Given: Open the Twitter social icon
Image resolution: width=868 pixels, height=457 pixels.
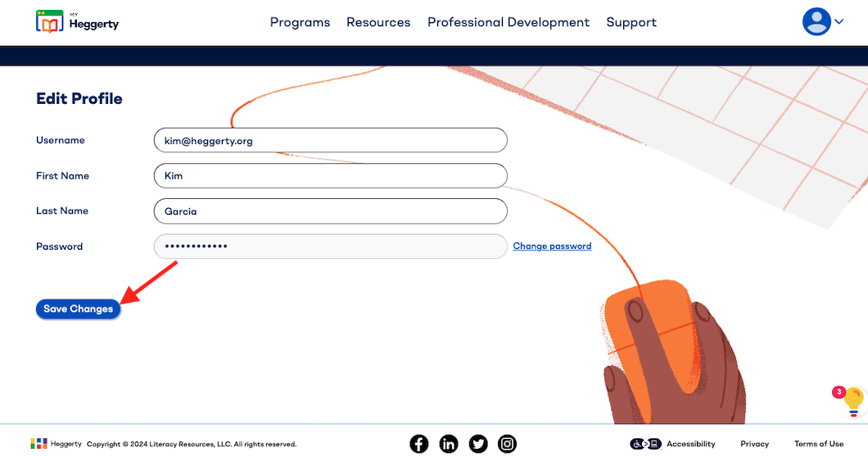Looking at the screenshot, I should [x=478, y=444].
